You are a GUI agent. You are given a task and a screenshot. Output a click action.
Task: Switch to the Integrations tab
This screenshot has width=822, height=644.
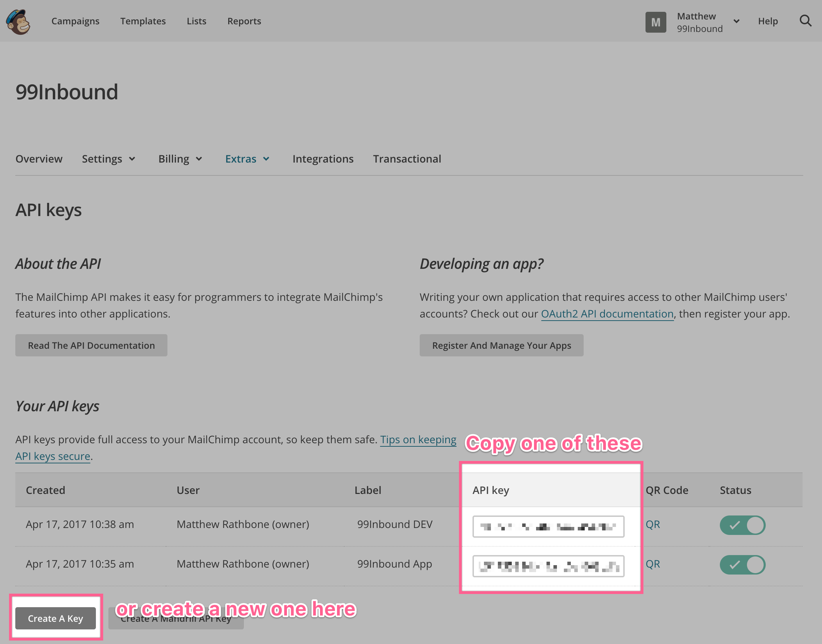(323, 159)
